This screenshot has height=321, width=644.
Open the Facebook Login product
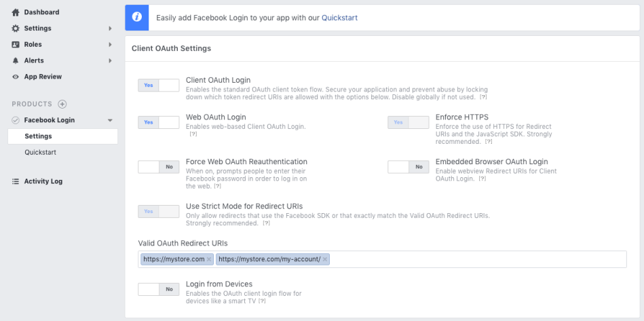tap(50, 120)
